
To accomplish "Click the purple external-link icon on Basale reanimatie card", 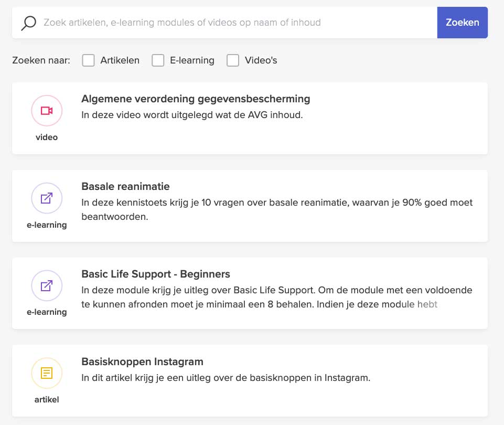I will [47, 198].
